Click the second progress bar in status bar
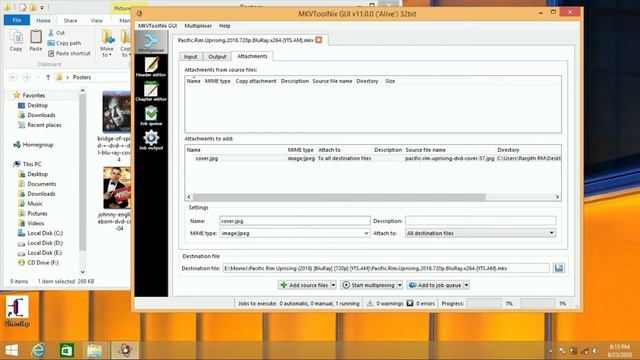640x360 pixels. pyautogui.click(x=537, y=303)
